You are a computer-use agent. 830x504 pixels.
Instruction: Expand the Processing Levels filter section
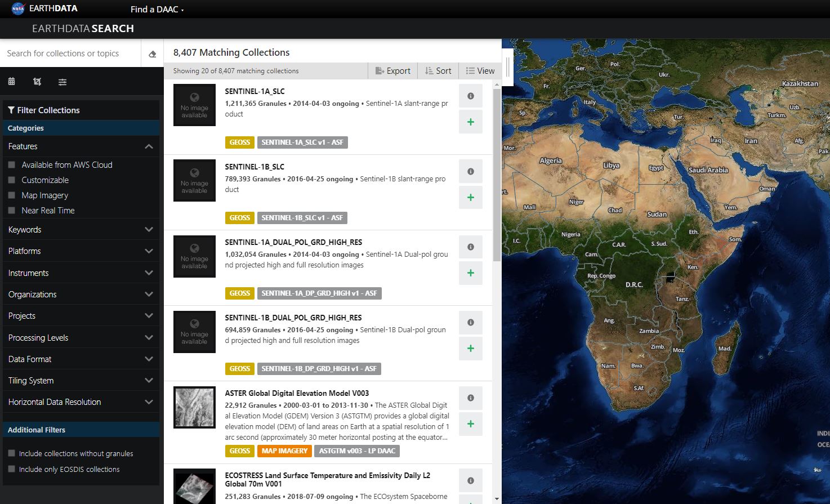[x=81, y=338]
